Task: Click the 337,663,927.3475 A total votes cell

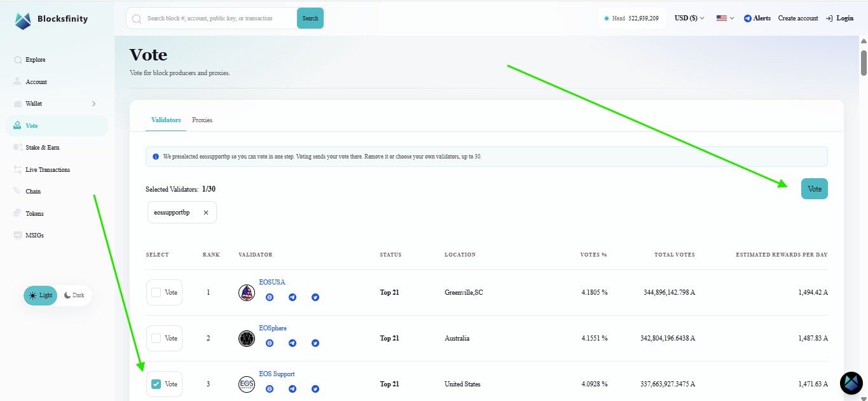Action: [x=668, y=384]
